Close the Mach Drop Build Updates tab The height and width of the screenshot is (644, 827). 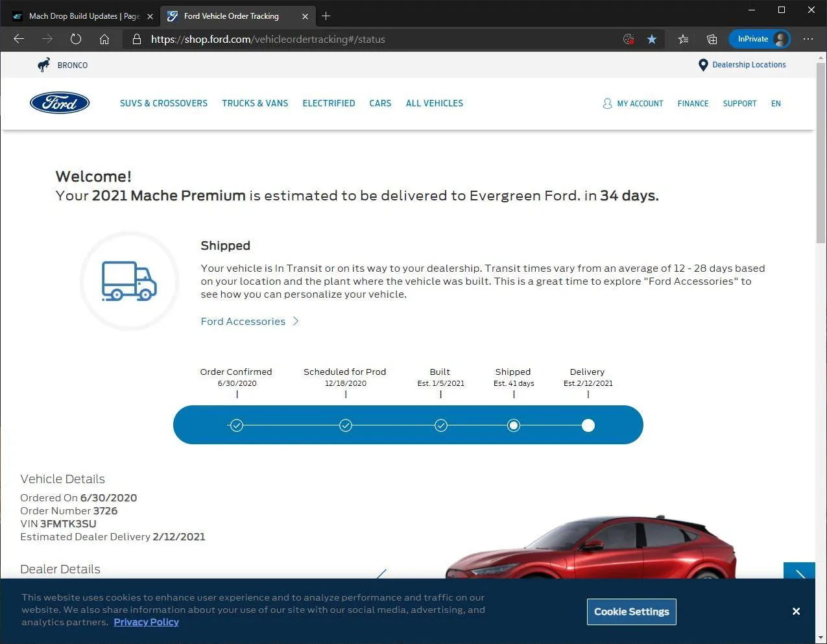point(150,16)
